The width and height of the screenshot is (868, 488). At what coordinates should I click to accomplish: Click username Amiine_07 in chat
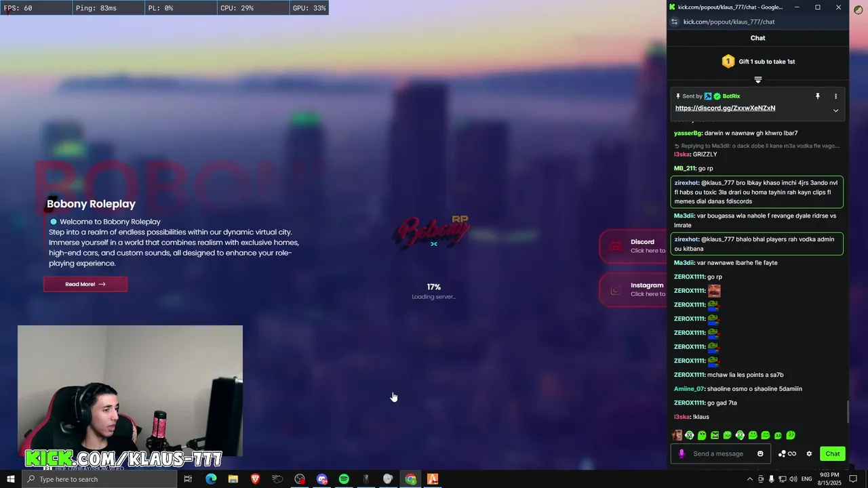[689, 389]
